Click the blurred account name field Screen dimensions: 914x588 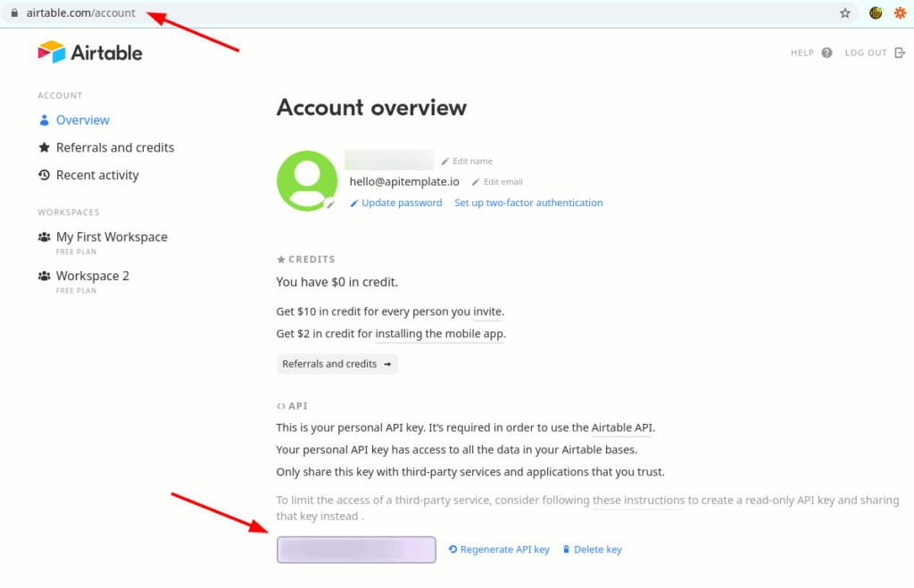389,161
